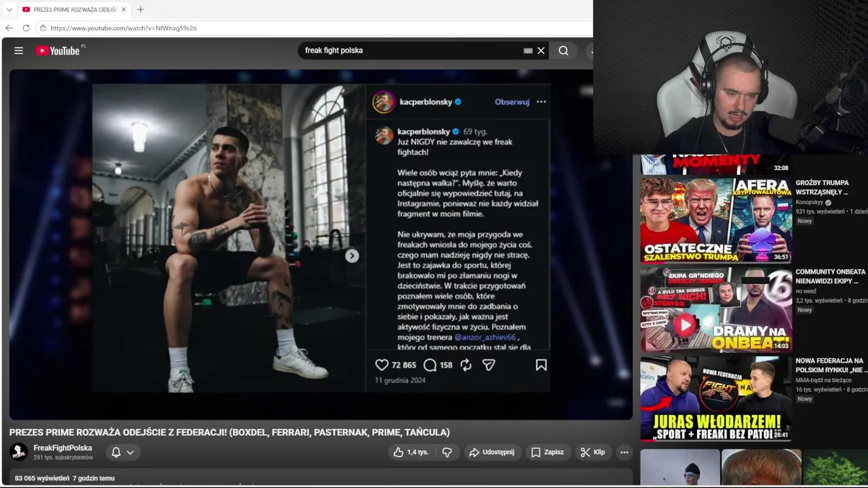Click the Konopskyy channel name

809,202
